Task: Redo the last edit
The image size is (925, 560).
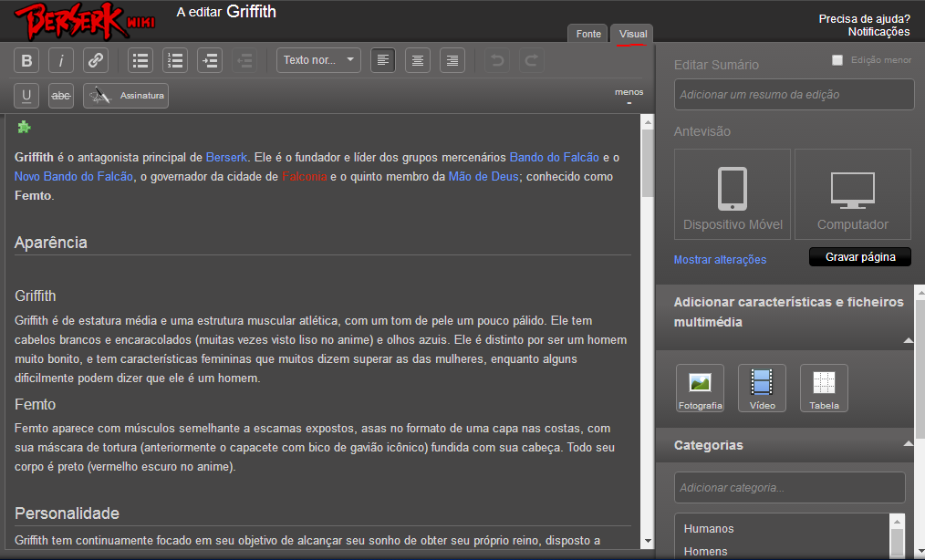Action: pyautogui.click(x=532, y=60)
